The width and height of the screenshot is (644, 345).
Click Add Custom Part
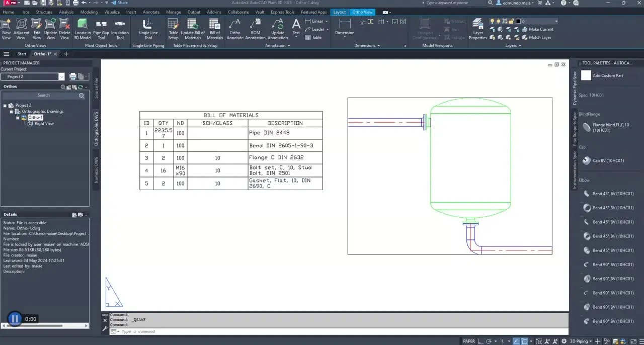pos(602,75)
